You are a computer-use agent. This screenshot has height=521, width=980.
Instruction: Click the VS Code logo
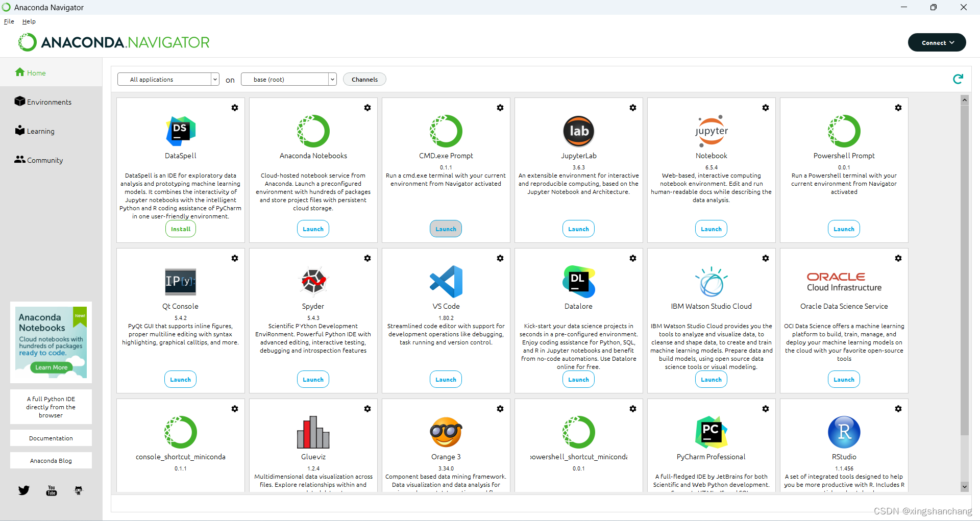446,282
